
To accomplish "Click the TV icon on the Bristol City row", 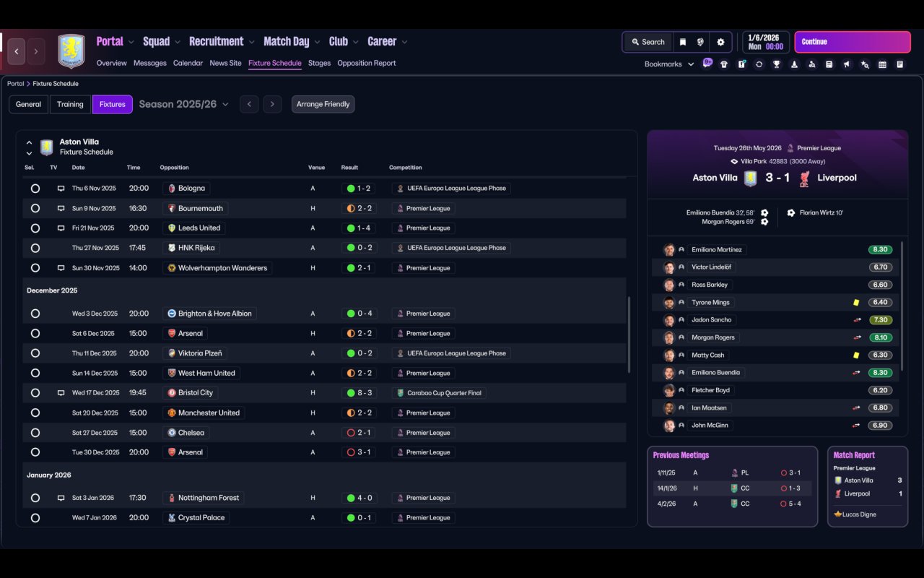I will [x=61, y=393].
